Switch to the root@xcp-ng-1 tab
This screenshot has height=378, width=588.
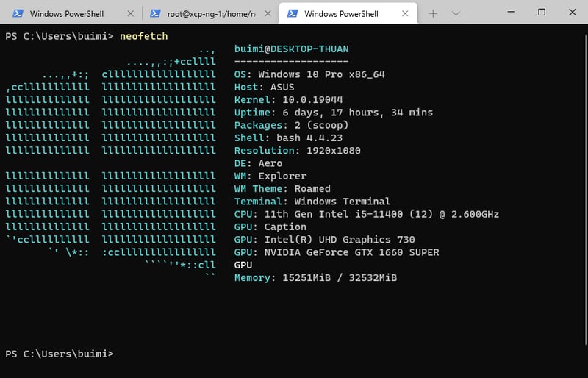click(x=209, y=13)
